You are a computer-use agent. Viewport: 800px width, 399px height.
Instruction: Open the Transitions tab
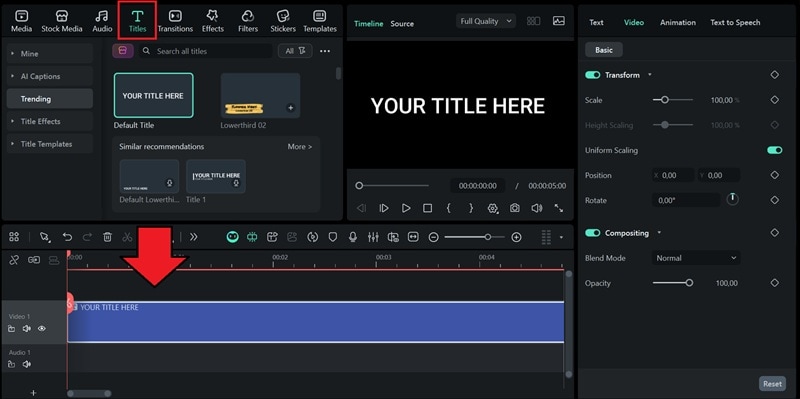point(175,21)
